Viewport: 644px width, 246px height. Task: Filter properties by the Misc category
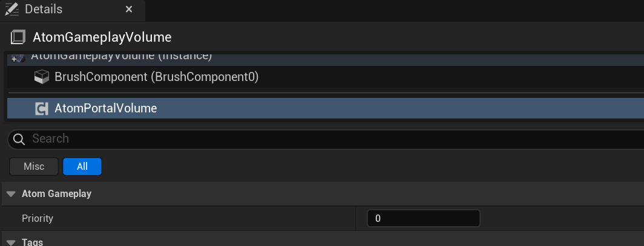pyautogui.click(x=34, y=166)
